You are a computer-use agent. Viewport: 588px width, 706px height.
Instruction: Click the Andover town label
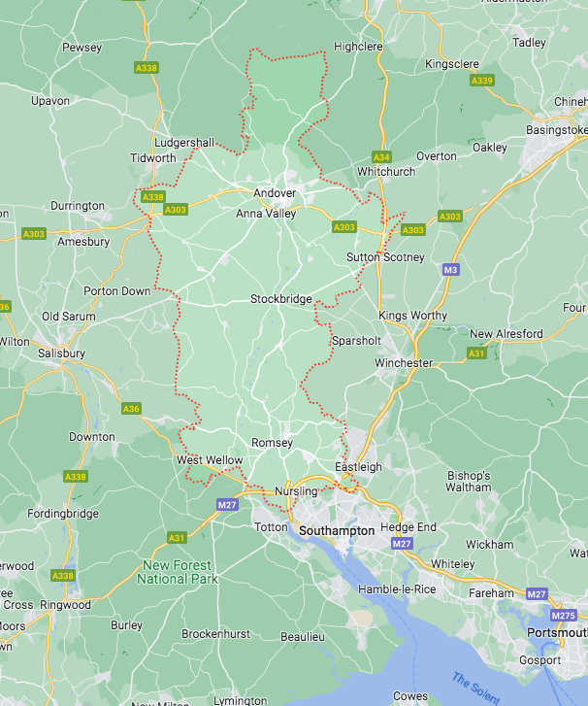tap(275, 193)
